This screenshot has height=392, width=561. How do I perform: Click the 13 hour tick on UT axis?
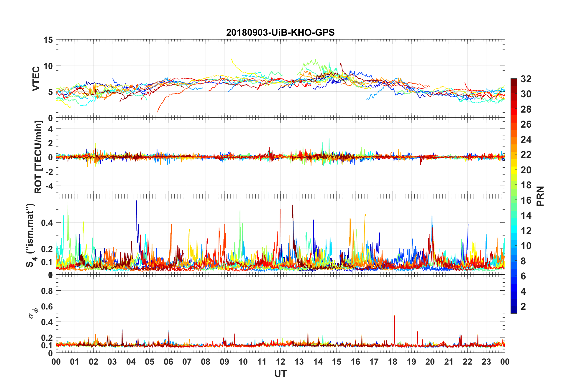point(299,362)
